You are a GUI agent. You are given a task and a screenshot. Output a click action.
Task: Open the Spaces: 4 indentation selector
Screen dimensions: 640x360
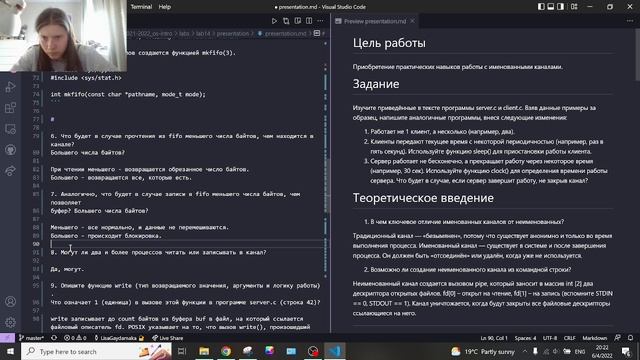coord(525,338)
